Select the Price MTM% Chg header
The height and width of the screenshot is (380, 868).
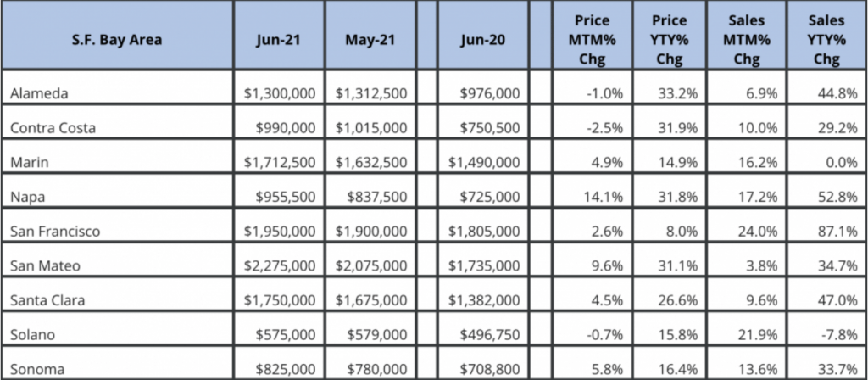[x=593, y=38]
